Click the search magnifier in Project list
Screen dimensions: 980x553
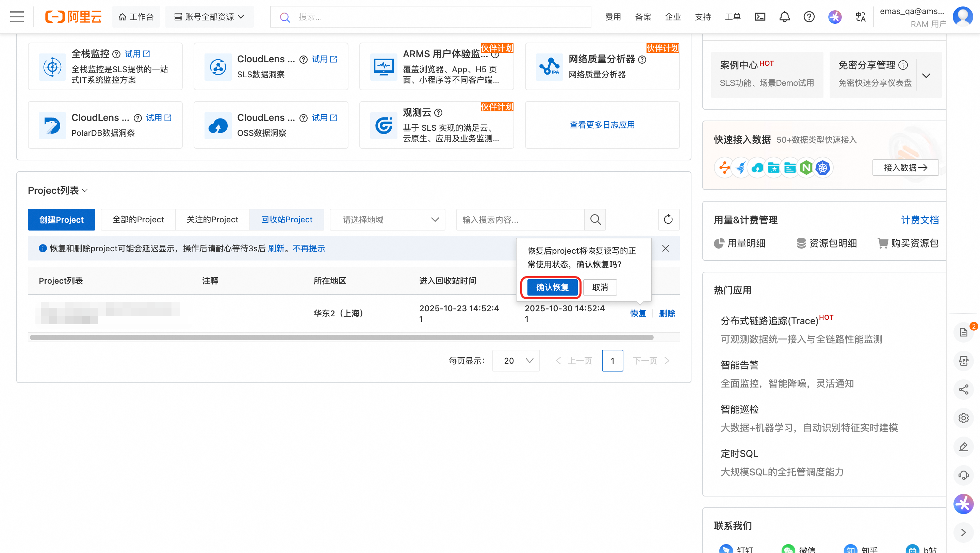[595, 220]
